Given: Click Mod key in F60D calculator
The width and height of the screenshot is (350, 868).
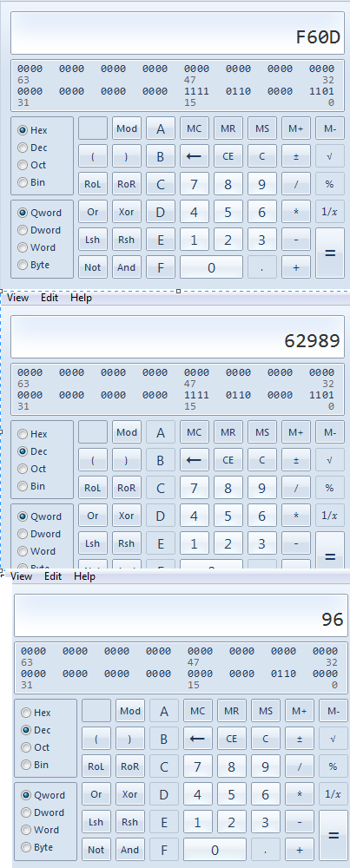Looking at the screenshot, I should click(x=127, y=128).
